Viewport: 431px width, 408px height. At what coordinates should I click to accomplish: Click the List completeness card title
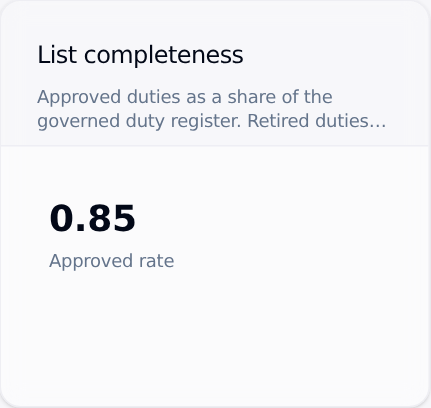(x=140, y=55)
